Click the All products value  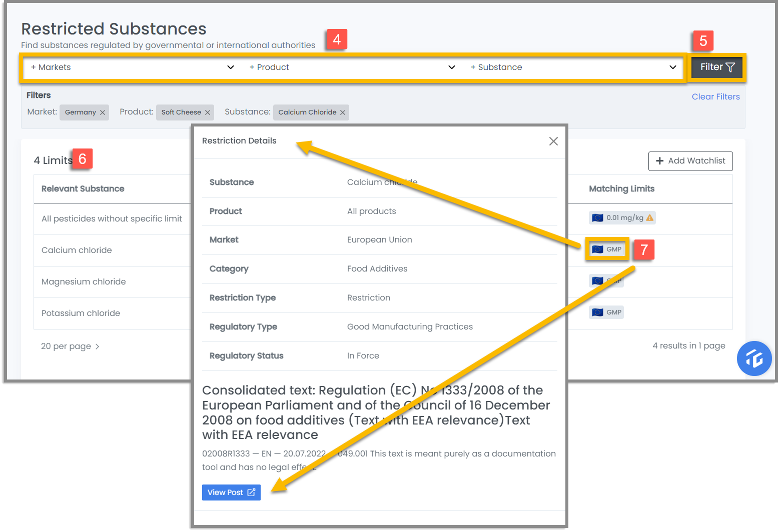(372, 211)
